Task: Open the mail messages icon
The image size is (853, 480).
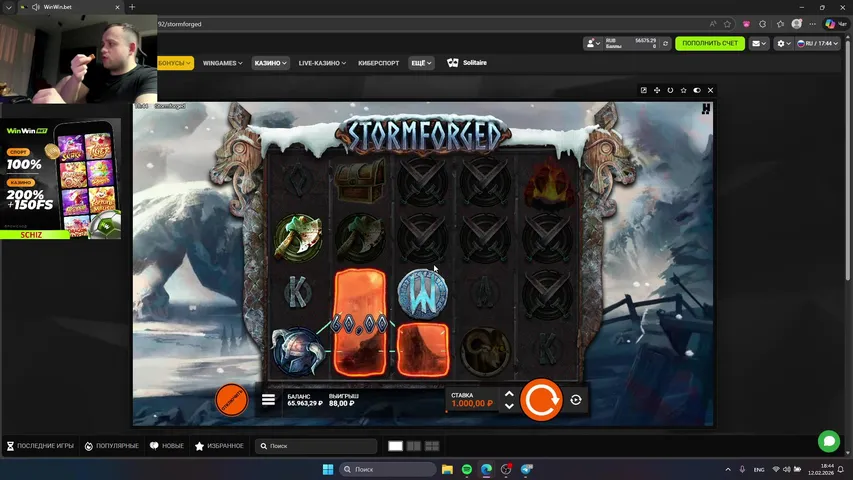Action: [758, 44]
